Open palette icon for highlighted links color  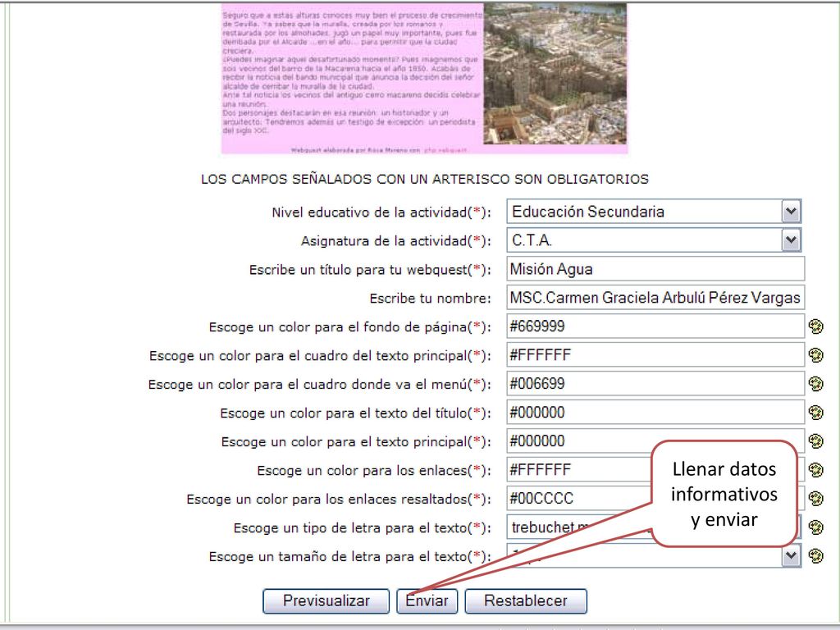tap(815, 498)
